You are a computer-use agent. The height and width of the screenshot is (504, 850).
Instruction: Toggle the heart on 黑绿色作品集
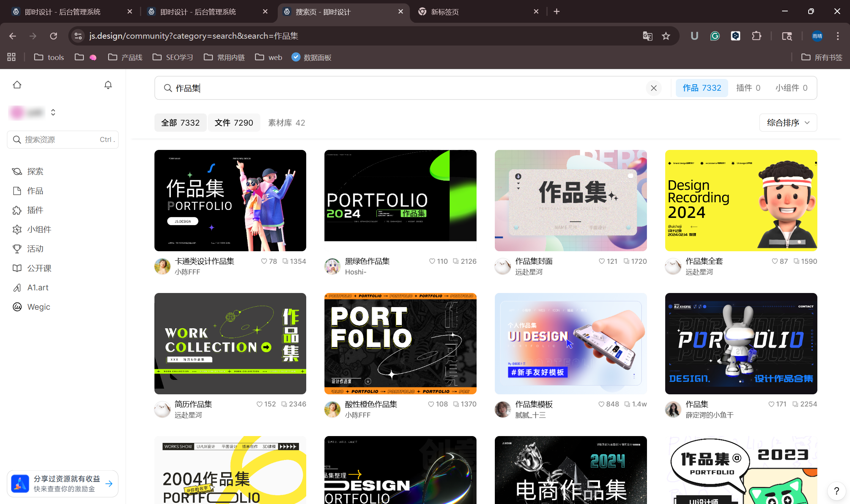pyautogui.click(x=432, y=261)
